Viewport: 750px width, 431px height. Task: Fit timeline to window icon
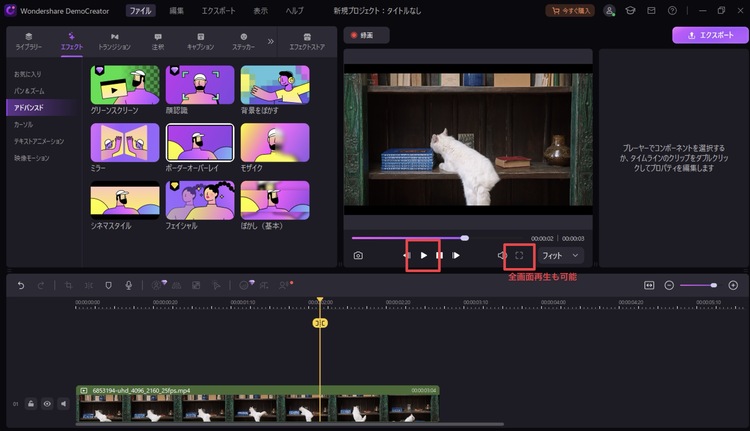[x=649, y=286]
